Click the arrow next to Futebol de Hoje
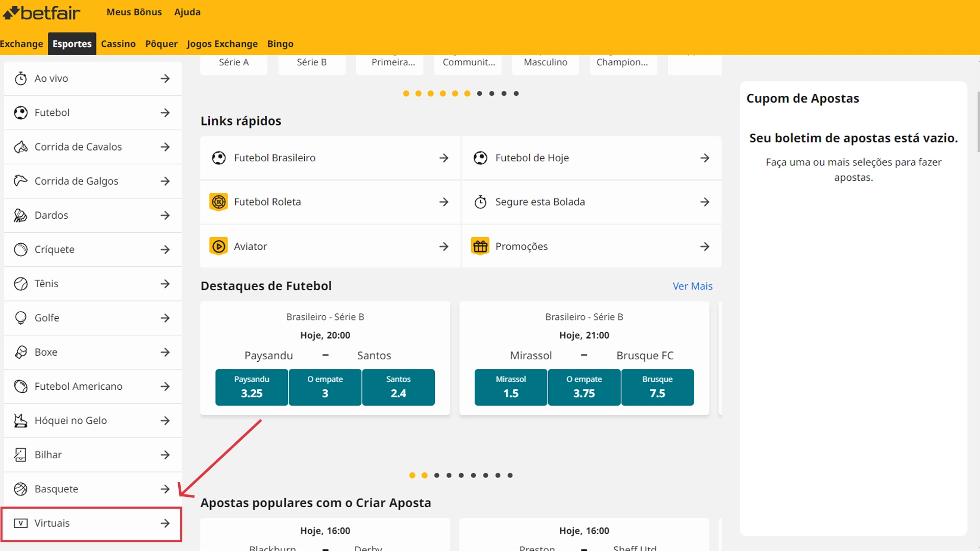980x551 pixels. (x=705, y=158)
